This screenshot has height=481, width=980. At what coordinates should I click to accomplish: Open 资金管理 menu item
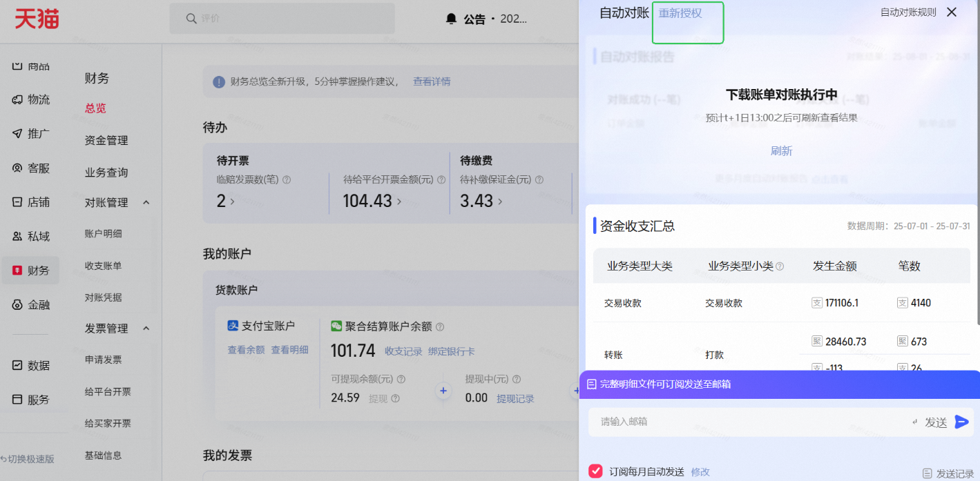tap(106, 140)
